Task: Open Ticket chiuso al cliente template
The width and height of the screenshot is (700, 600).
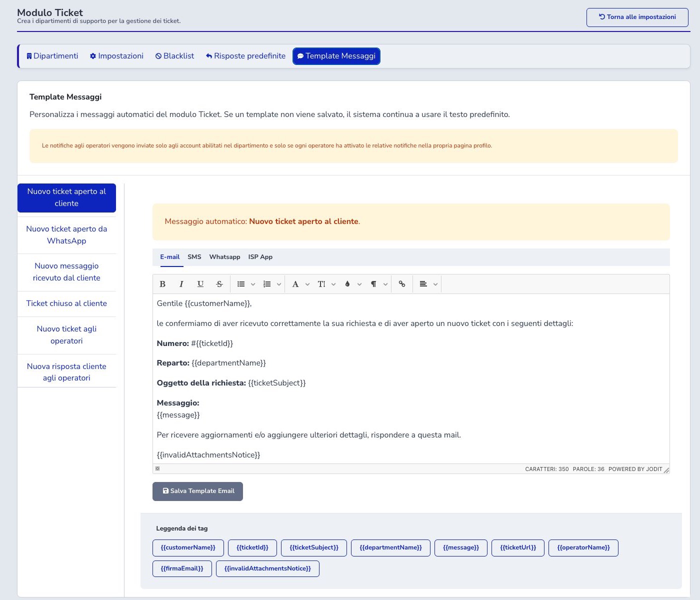Action: 66,303
